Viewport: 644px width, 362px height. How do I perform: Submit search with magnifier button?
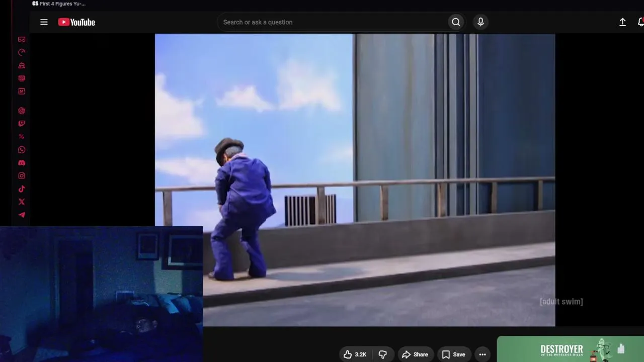[x=456, y=22]
